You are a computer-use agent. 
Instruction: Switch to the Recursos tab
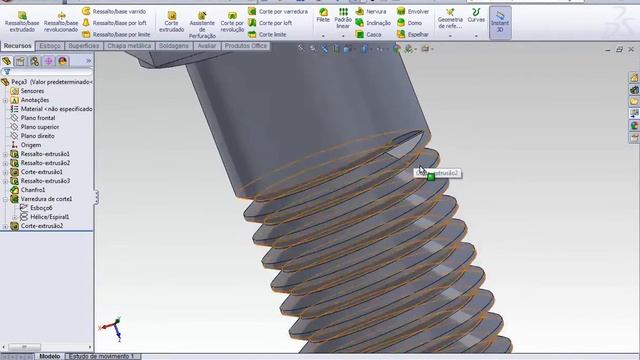pyautogui.click(x=18, y=46)
